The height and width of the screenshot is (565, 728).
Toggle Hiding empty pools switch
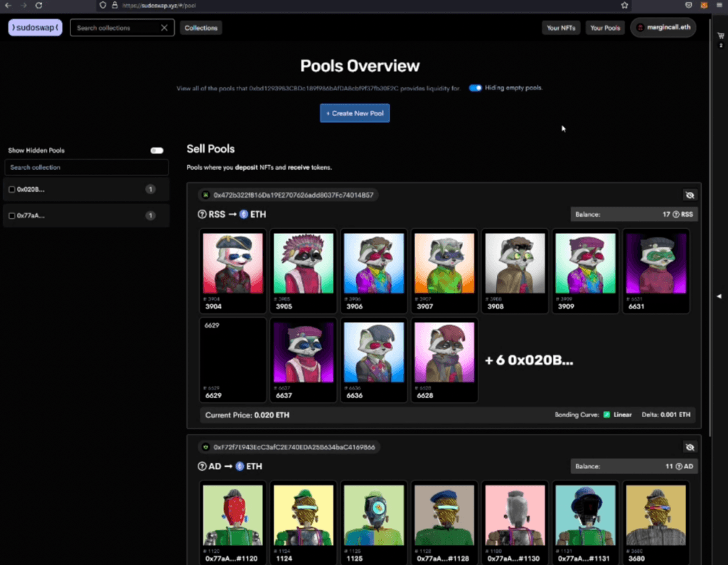475,87
